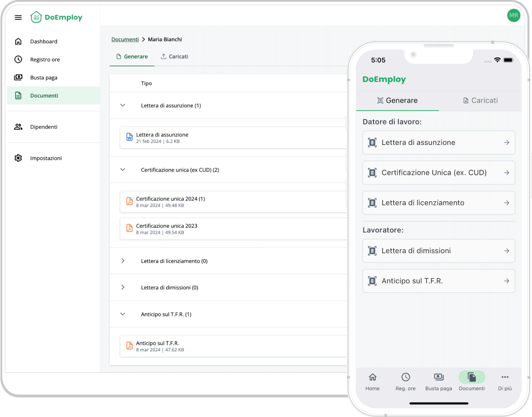The image size is (532, 417).
Task: Open the MR user avatar
Action: pos(513,16)
